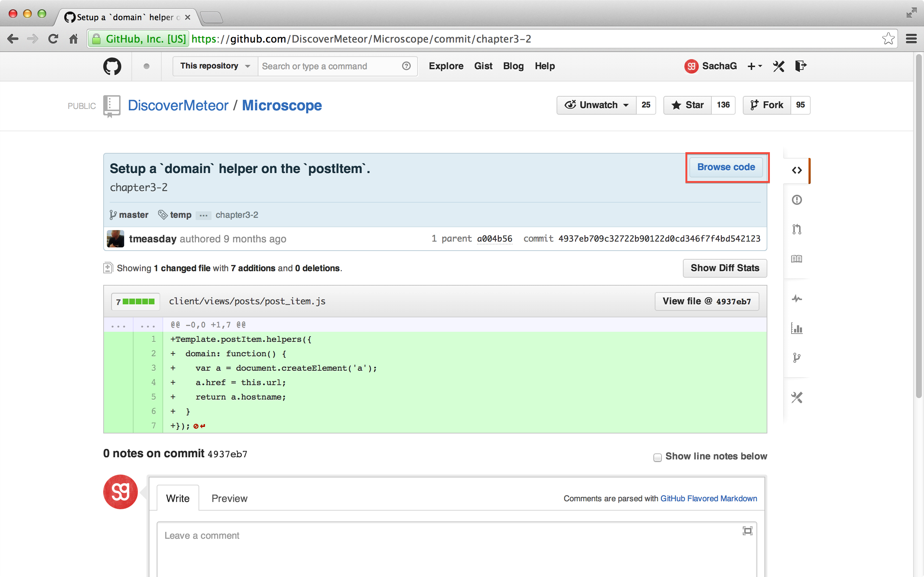Open the Unwatch dropdown

coord(596,105)
